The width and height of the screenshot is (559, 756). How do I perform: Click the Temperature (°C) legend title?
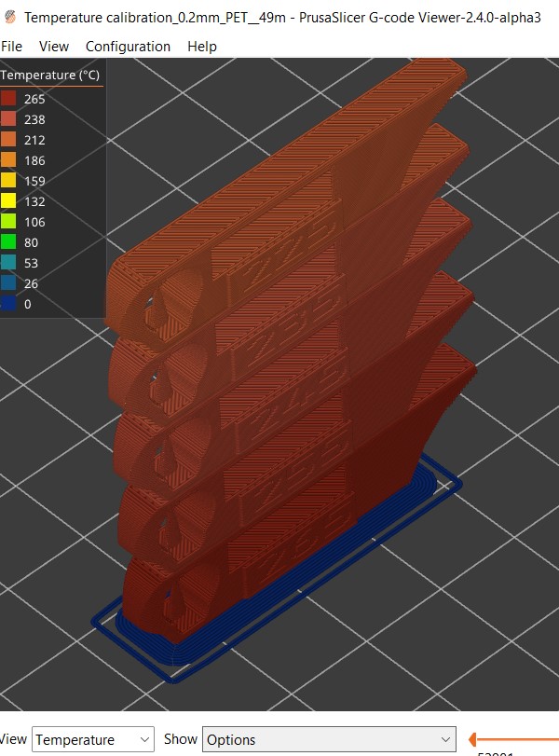click(49, 76)
